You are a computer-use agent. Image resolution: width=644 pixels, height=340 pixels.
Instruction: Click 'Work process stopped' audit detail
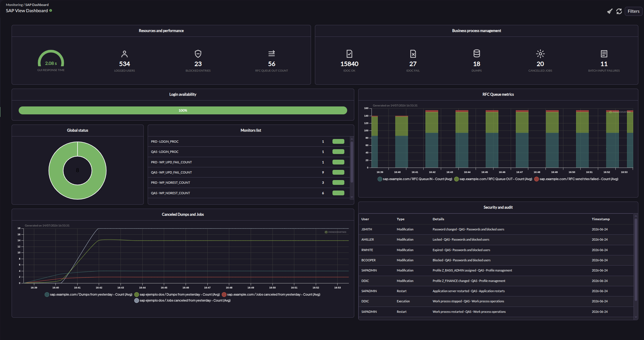pos(468,301)
